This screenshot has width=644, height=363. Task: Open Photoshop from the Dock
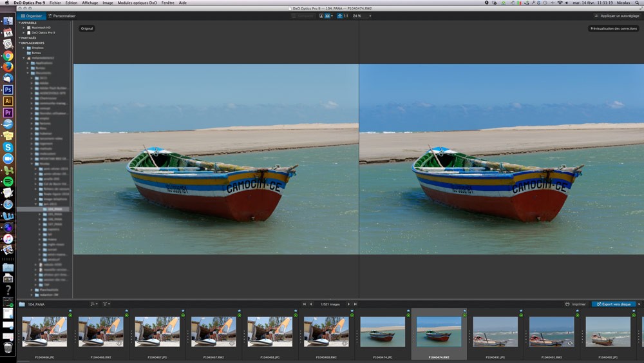pyautogui.click(x=8, y=90)
